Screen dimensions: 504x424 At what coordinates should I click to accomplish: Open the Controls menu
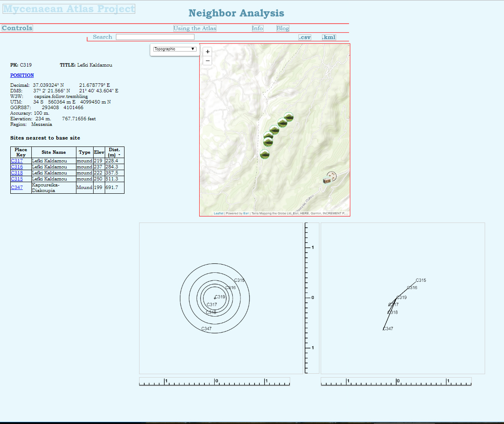17,28
